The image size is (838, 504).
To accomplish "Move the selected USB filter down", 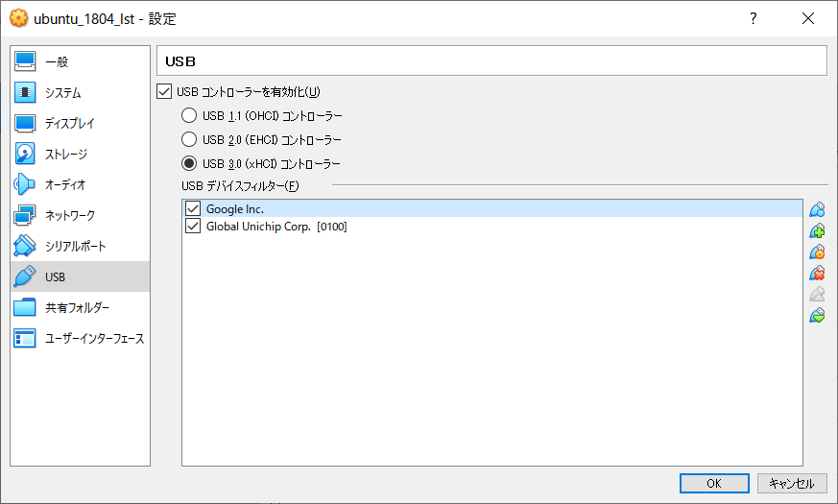I will (817, 315).
